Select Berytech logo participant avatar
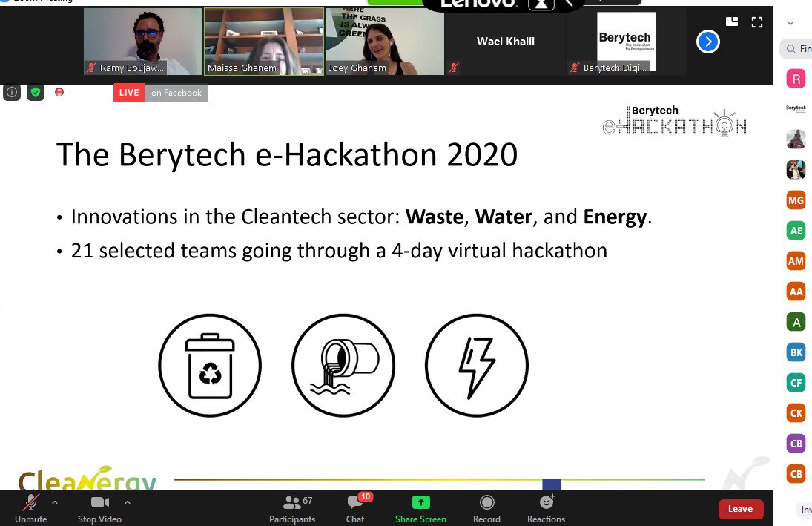This screenshot has height=526, width=812. (x=796, y=109)
